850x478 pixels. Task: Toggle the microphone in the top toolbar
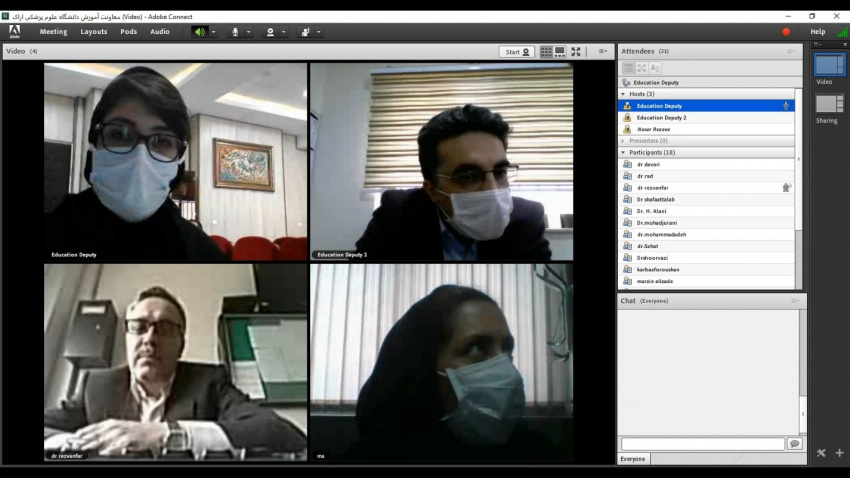coord(236,32)
